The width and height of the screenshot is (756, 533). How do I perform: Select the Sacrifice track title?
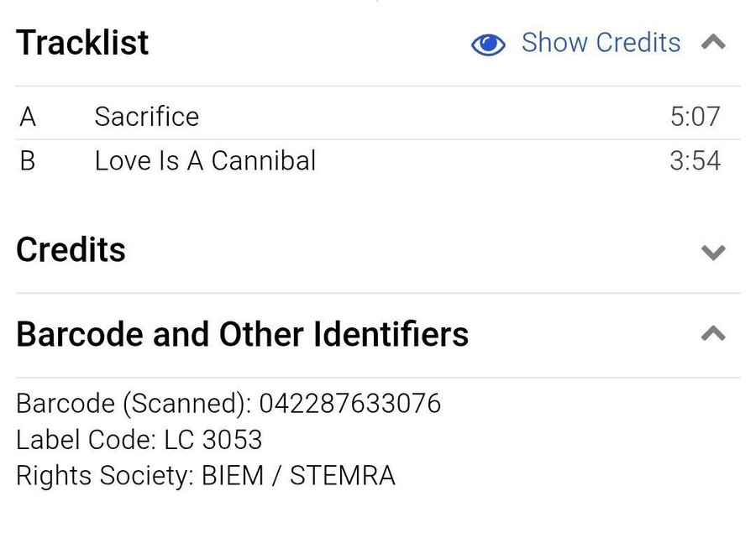[x=146, y=117]
